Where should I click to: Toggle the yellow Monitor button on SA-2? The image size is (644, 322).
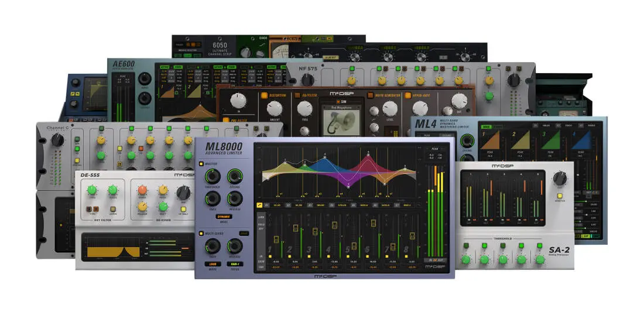(x=560, y=197)
